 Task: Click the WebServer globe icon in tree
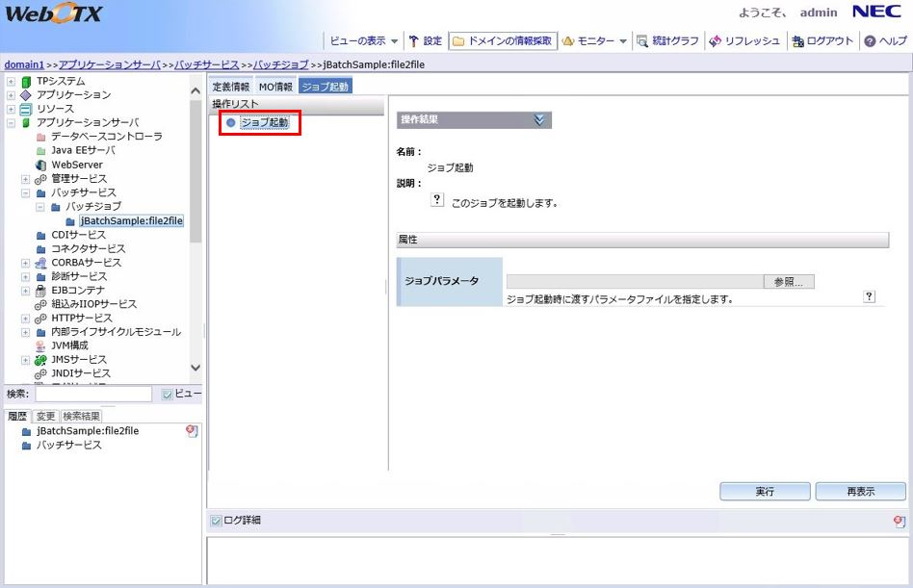coord(40,165)
